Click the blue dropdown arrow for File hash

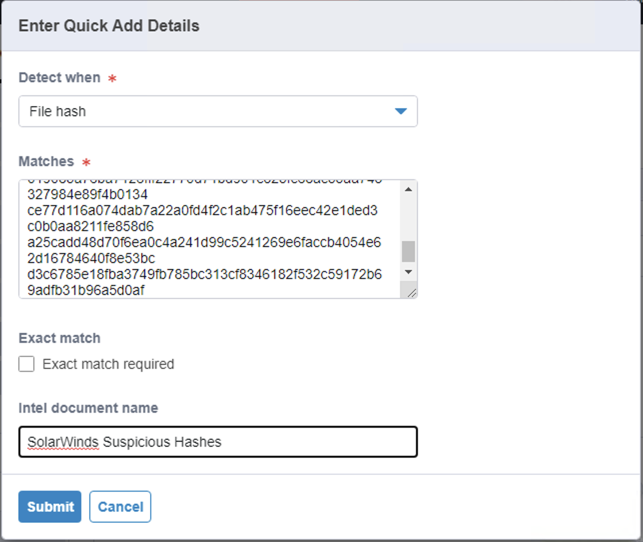pyautogui.click(x=400, y=111)
